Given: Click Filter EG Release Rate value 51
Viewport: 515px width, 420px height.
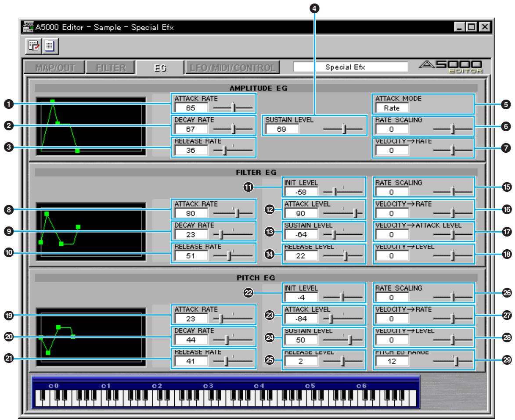Looking at the screenshot, I should [x=191, y=256].
